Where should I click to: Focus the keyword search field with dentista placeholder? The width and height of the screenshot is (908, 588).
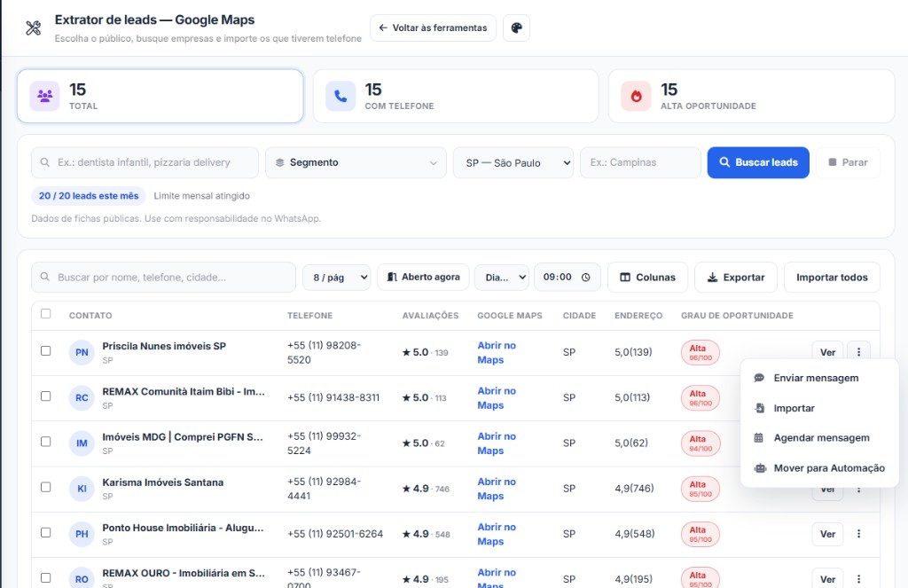[145, 163]
